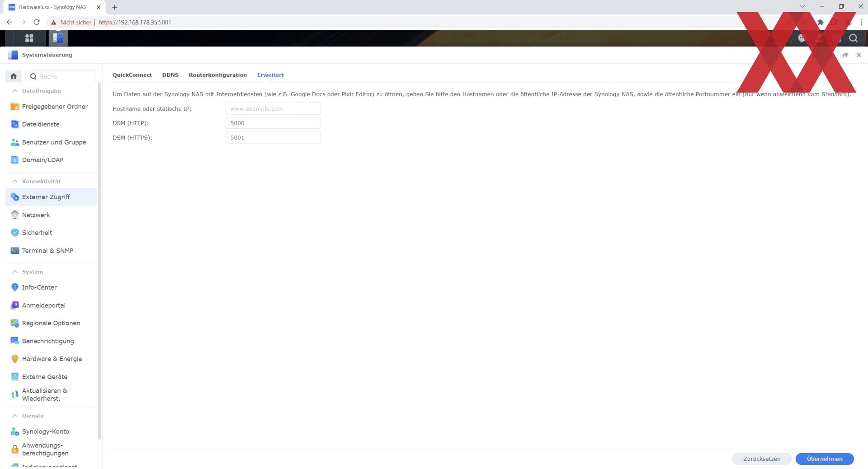This screenshot has width=868, height=469.
Task: Open Netzwerk settings entry
Action: click(x=51, y=215)
